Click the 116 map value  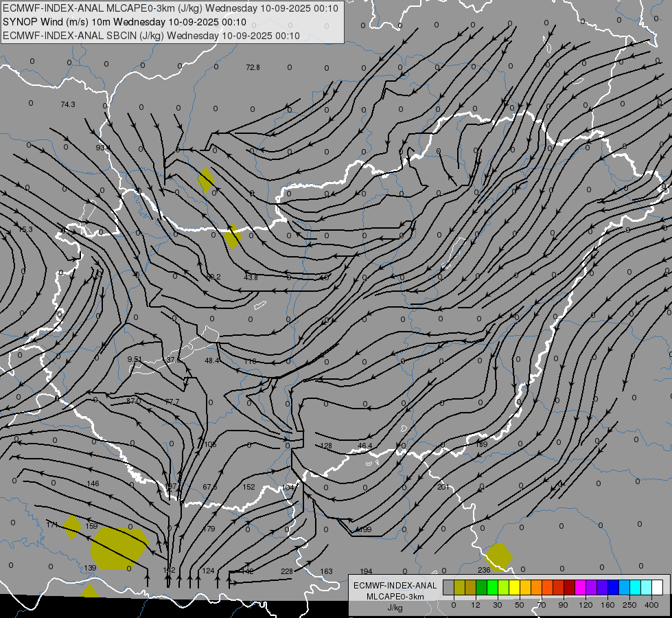tap(251, 361)
